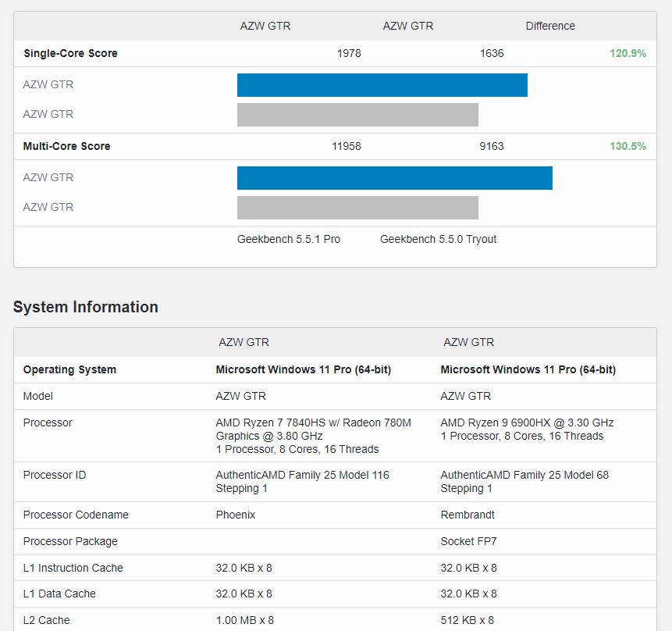Select the 130.5% difference percentage
This screenshot has height=631, width=672.
coord(628,147)
